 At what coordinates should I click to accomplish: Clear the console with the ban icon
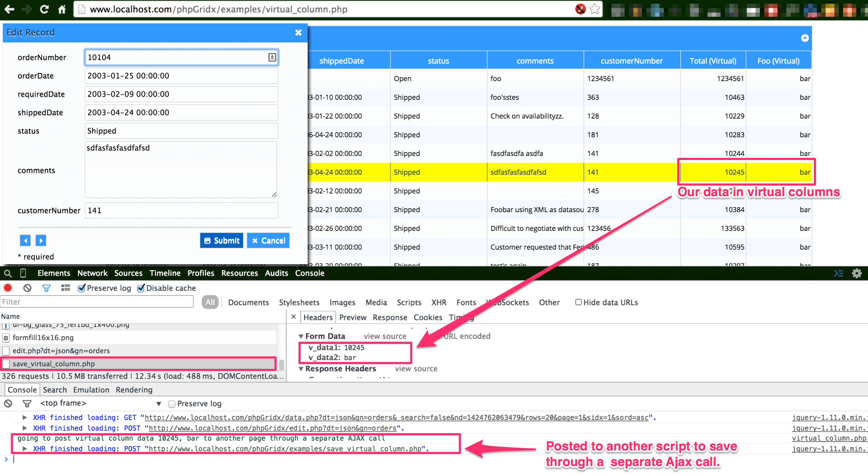(x=8, y=403)
